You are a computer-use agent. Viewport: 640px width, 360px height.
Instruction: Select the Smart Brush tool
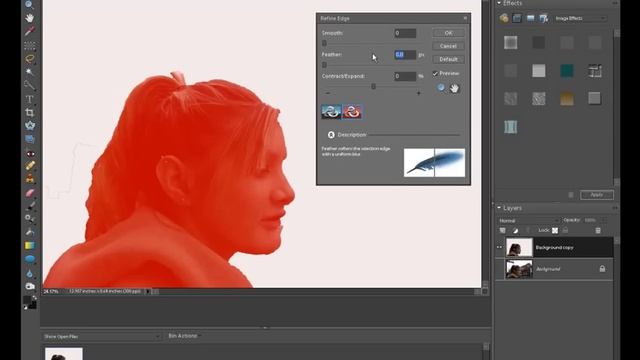point(29,219)
